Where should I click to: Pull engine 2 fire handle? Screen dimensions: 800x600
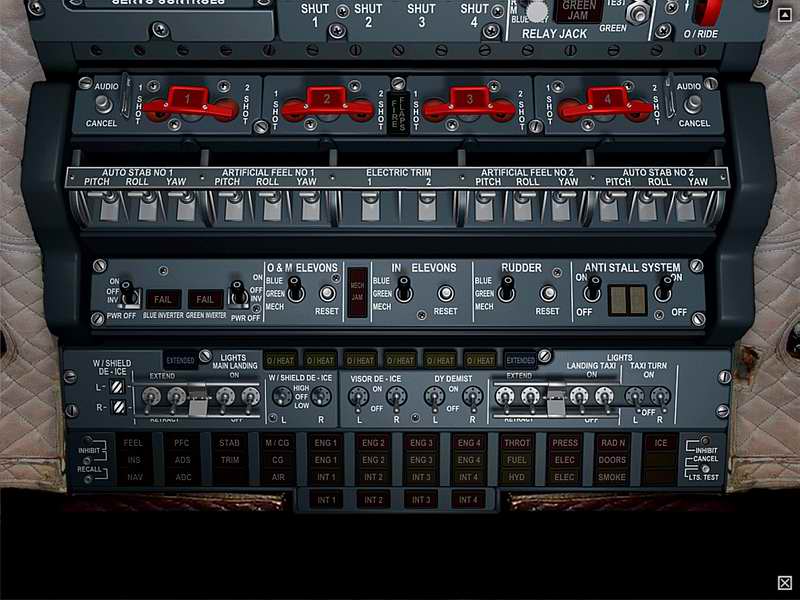pos(327,104)
